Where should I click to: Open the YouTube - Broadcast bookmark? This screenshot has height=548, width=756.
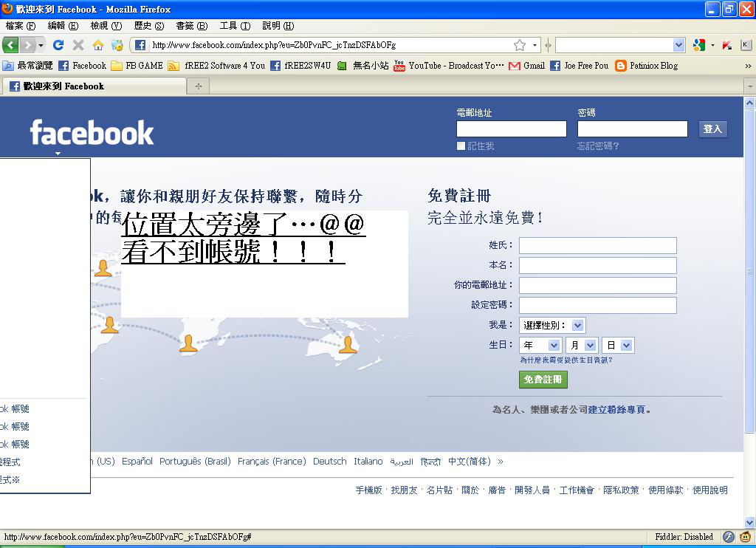(448, 66)
